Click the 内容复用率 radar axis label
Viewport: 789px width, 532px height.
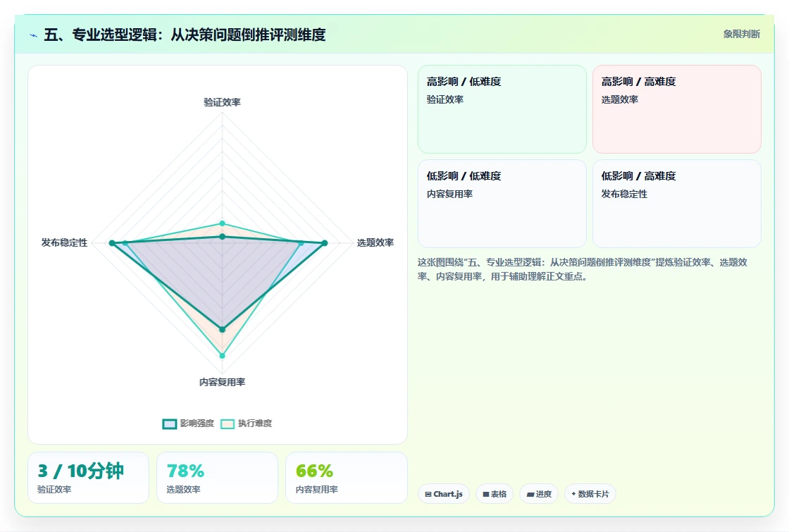[x=222, y=382]
